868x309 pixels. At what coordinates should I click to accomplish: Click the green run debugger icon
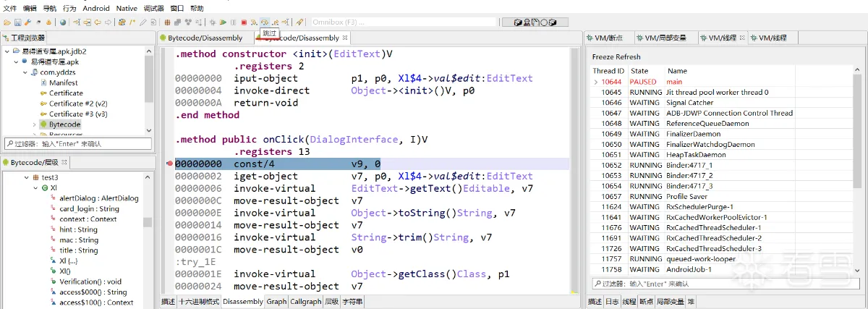[x=223, y=22]
